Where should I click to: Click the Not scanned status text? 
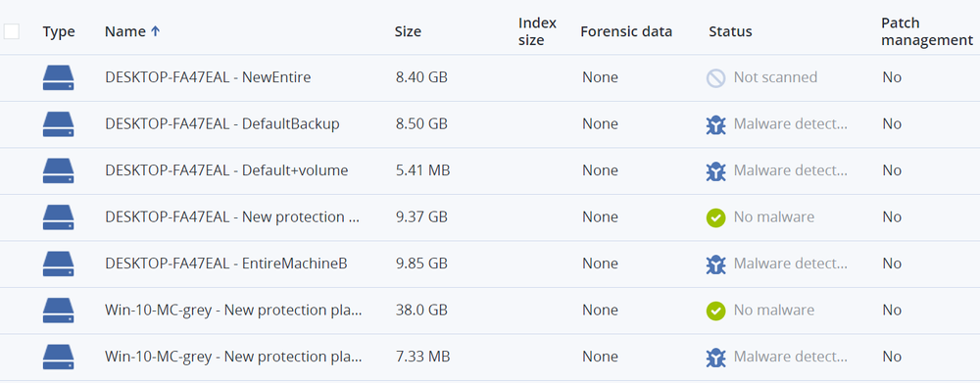[x=775, y=77]
